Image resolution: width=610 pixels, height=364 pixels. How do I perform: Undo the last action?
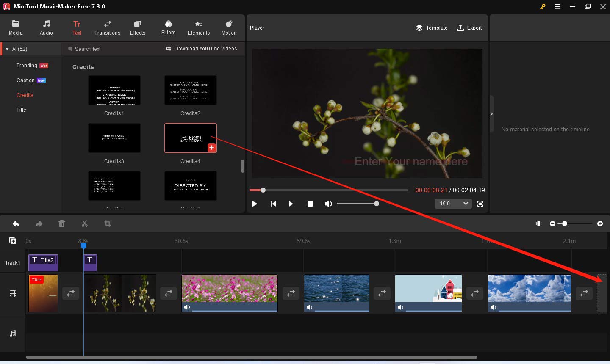(x=16, y=223)
